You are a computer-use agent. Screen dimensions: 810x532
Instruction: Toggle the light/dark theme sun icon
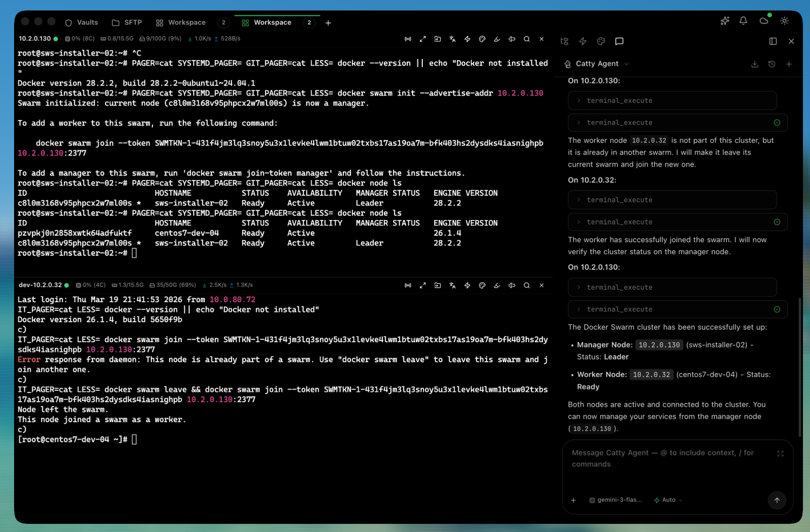(x=784, y=21)
